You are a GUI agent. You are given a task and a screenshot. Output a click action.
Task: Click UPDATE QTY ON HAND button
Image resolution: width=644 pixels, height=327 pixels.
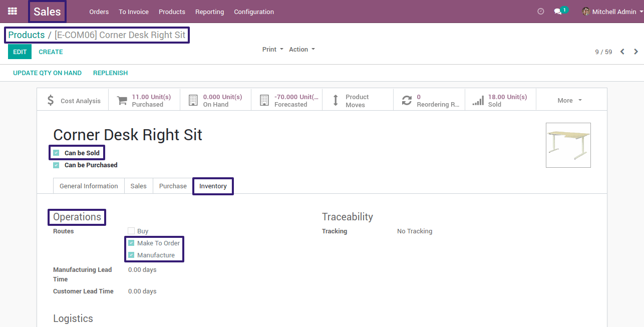(x=47, y=73)
